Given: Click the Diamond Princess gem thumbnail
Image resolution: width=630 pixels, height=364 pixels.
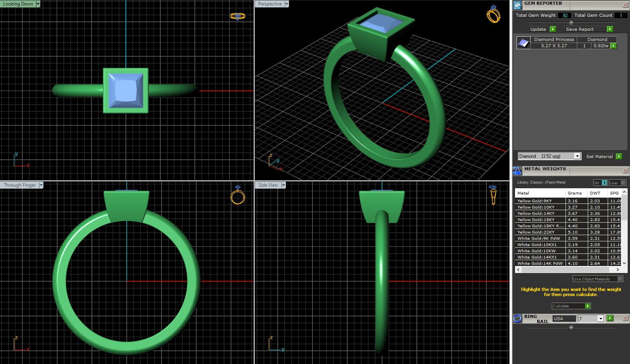Looking at the screenshot, I should click(523, 43).
